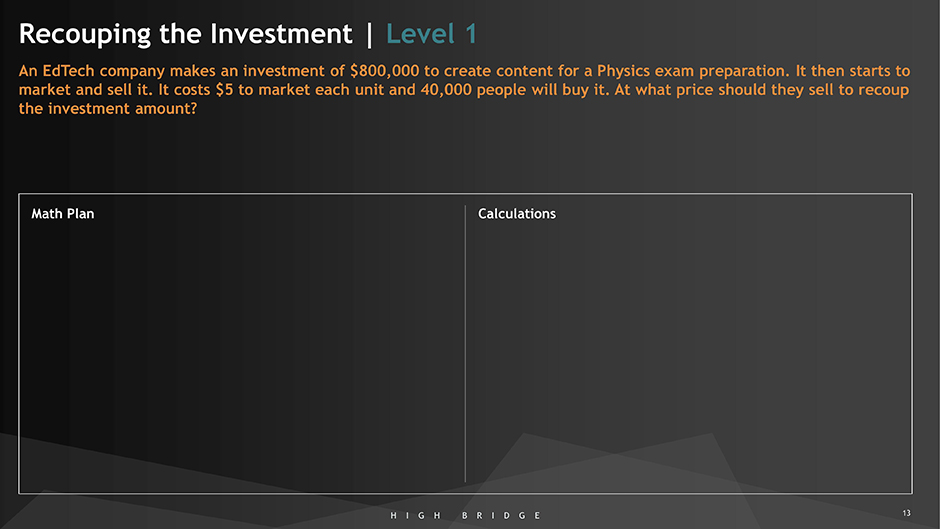This screenshot has width=940, height=529.
Task: Click the phrase "the investment amount?"
Action: pos(107,108)
